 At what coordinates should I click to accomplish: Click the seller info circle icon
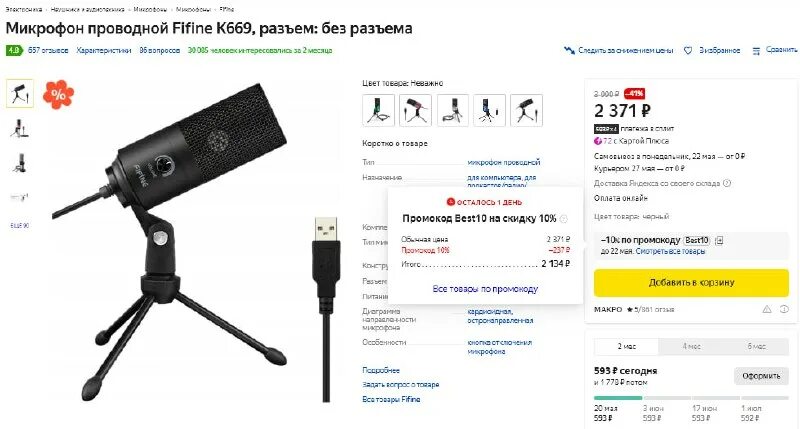pyautogui.click(x=784, y=309)
